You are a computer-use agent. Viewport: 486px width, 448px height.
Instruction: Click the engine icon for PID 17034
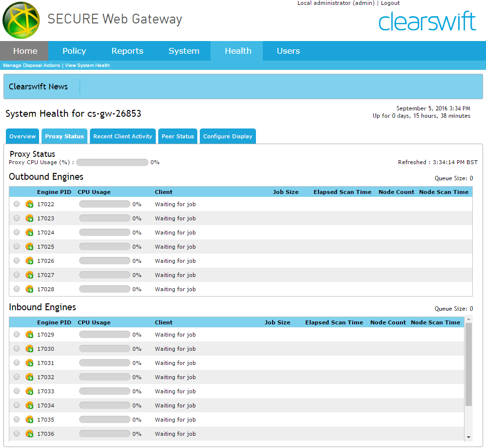(29, 405)
